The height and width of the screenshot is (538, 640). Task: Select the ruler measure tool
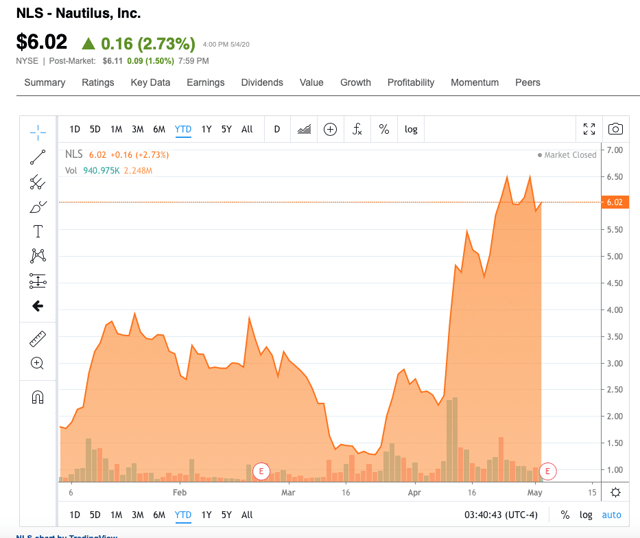(x=38, y=339)
